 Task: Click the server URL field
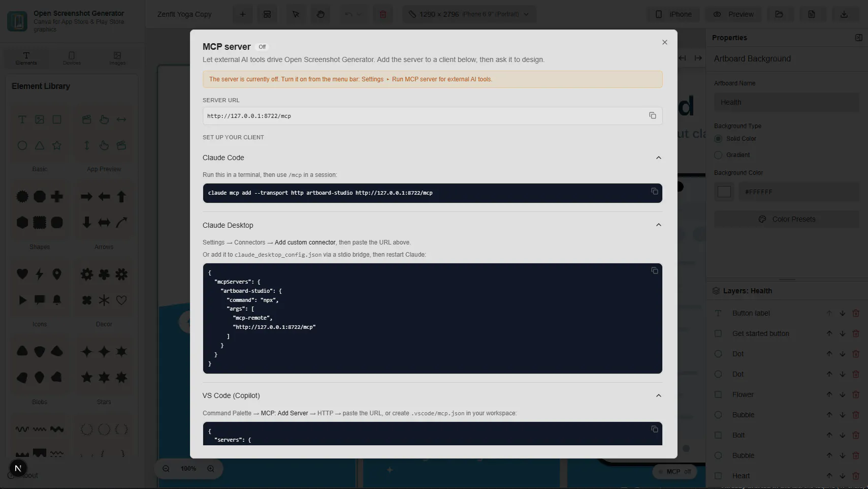pos(432,116)
